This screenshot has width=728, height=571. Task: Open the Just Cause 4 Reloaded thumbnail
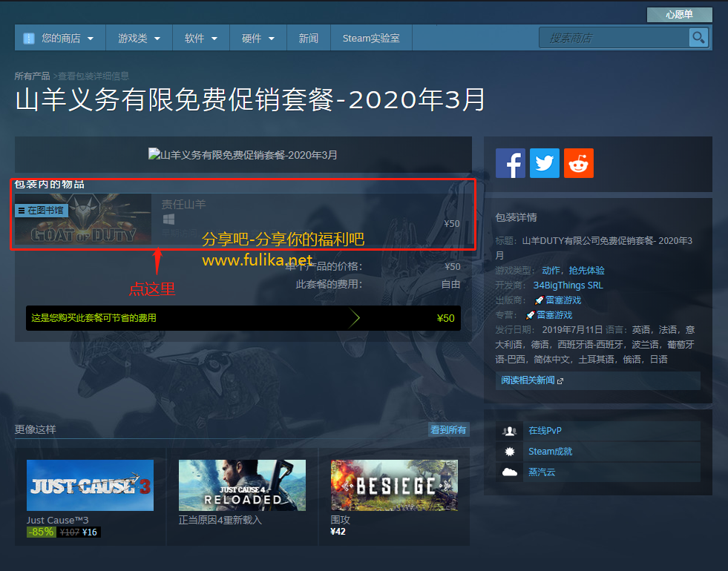tap(242, 485)
